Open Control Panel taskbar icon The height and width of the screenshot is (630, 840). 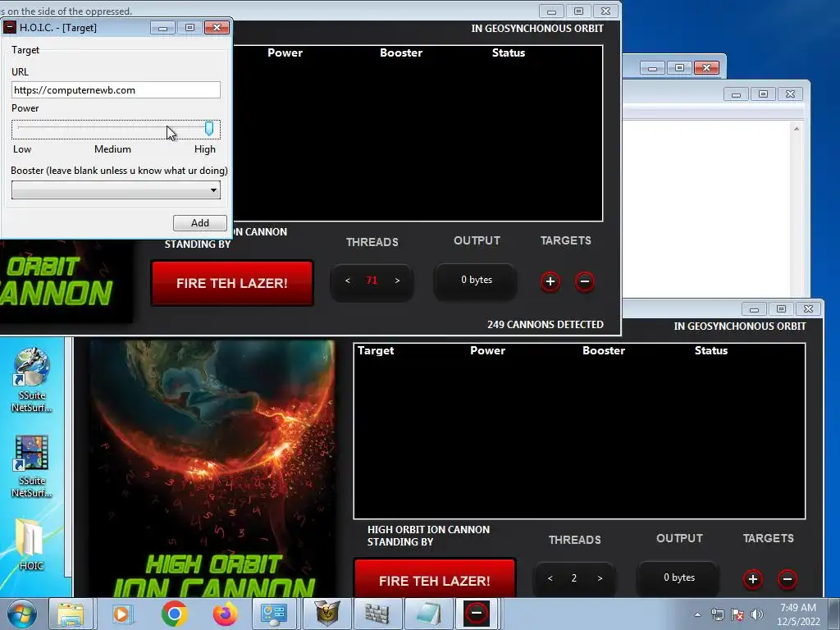[274, 614]
